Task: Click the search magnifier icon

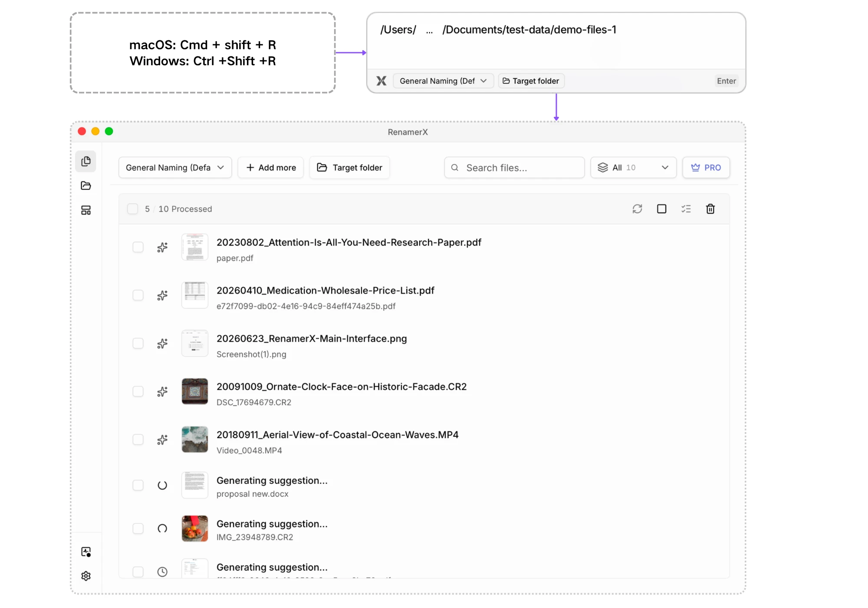Action: tap(455, 168)
